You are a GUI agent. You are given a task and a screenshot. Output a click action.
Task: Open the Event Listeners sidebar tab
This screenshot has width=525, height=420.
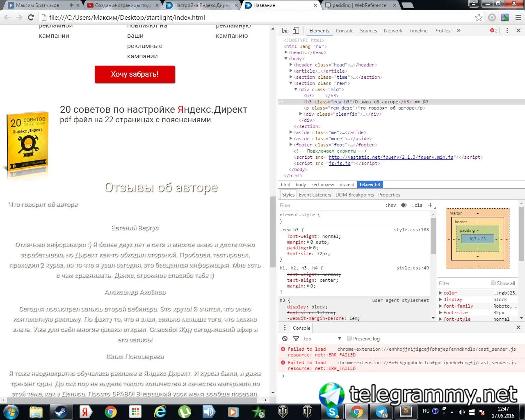[315, 195]
